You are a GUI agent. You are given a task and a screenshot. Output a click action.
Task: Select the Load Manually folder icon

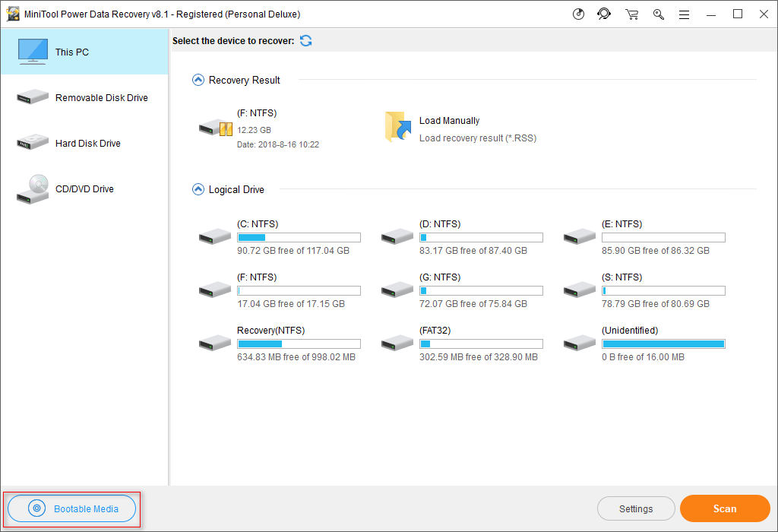pos(398,127)
